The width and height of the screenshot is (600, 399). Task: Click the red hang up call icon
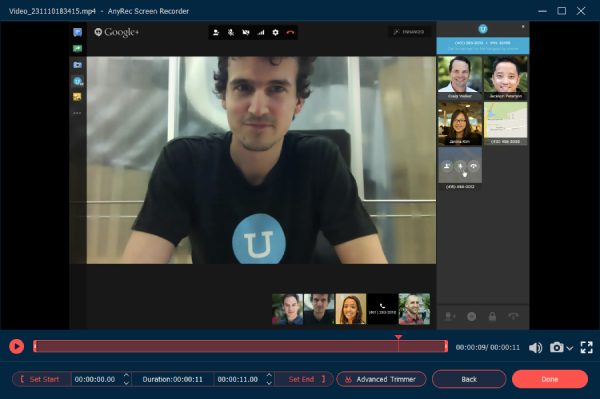tap(290, 33)
